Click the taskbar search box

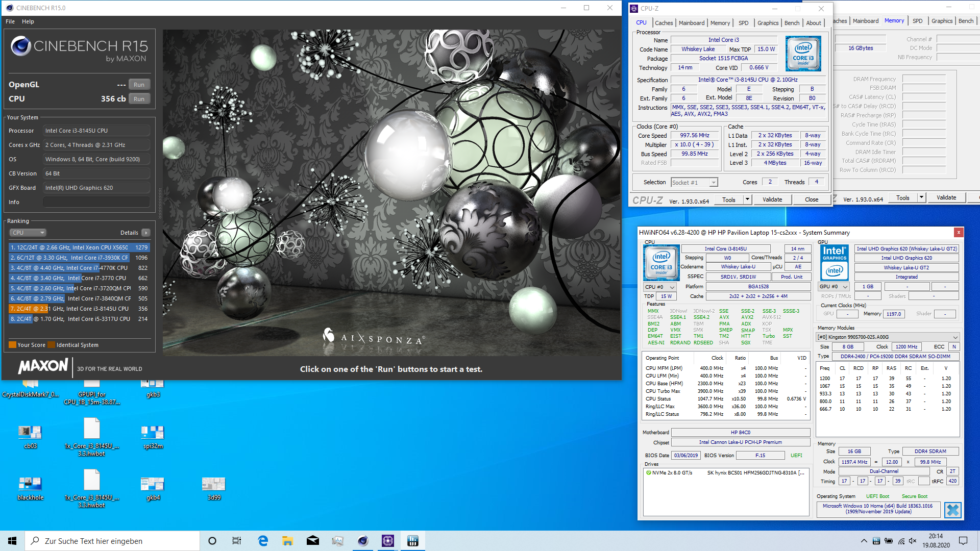[112, 541]
